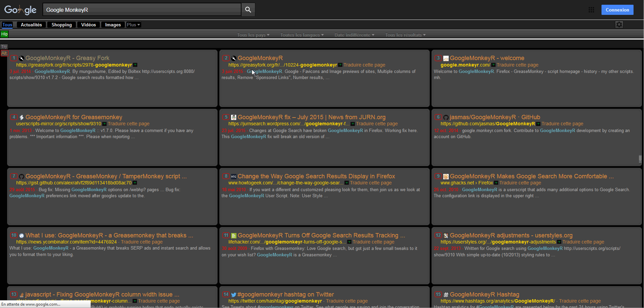This screenshot has height=308, width=644.
Task: Click the magnifier search button
Action: (248, 10)
